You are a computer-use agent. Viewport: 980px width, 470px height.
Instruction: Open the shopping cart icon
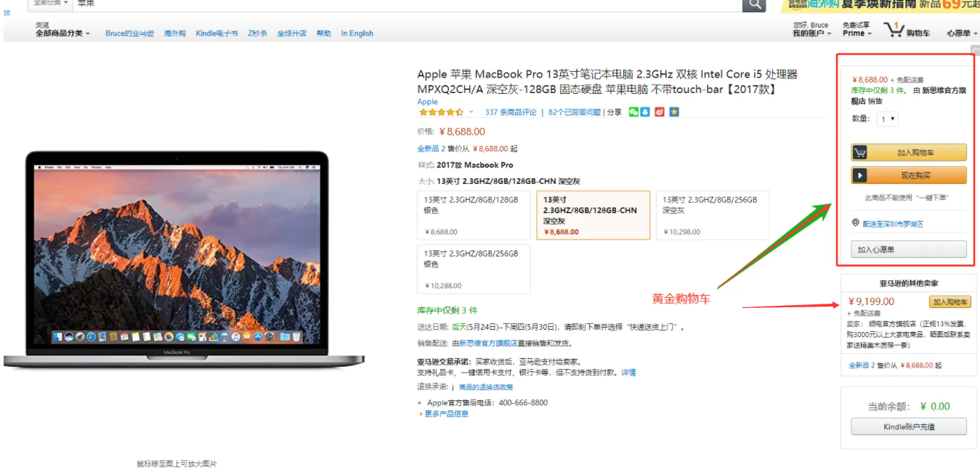click(x=894, y=30)
